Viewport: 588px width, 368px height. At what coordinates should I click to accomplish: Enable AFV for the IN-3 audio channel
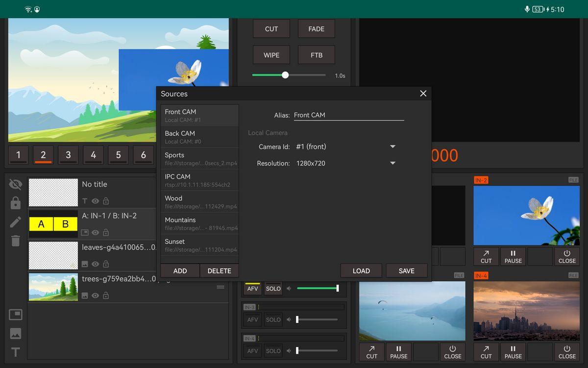tap(253, 319)
